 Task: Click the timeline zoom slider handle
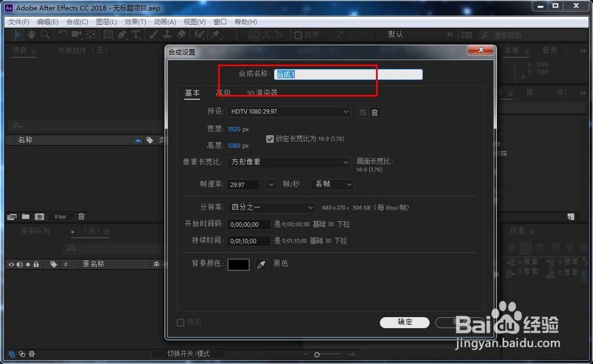317,355
